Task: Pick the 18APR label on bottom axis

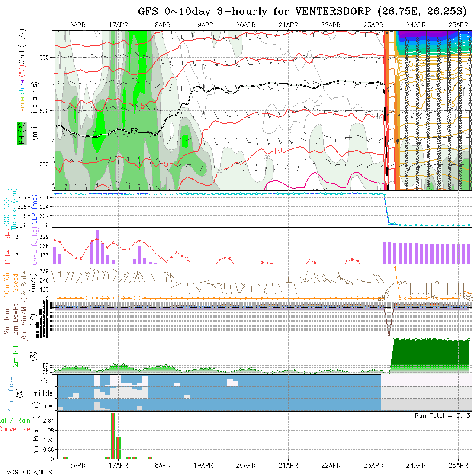Action: coord(161,465)
